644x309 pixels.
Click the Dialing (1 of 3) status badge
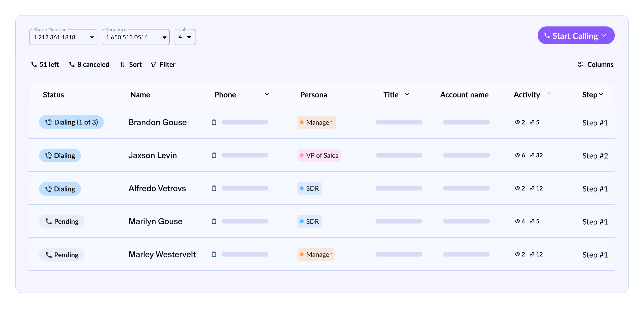point(71,122)
